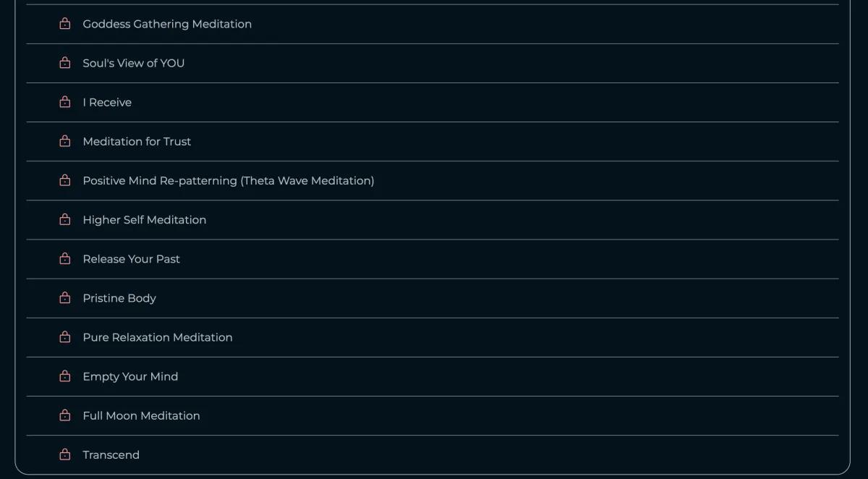Open the Goddess Gathering Meditation lesson

[167, 24]
